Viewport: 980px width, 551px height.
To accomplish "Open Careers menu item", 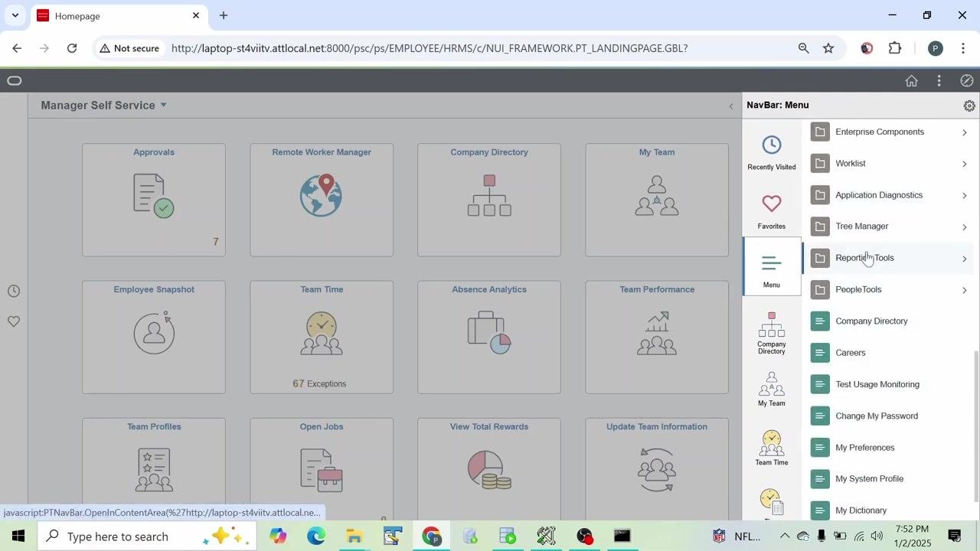I will click(x=888, y=353).
